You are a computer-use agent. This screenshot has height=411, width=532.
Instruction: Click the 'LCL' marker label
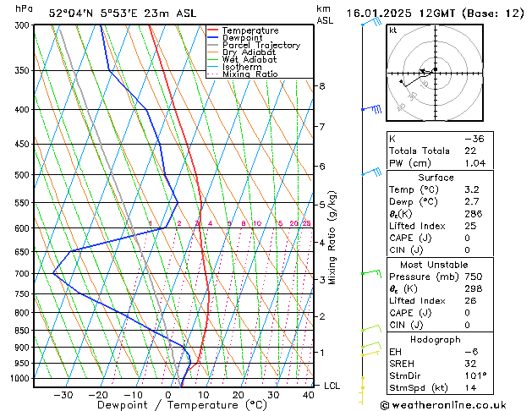tap(332, 386)
